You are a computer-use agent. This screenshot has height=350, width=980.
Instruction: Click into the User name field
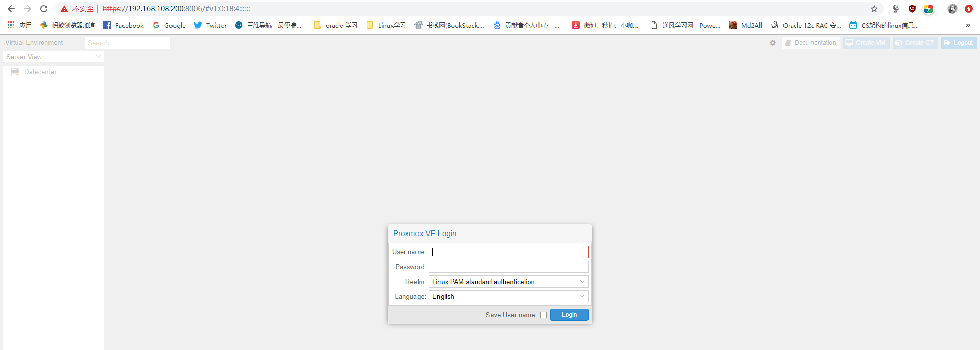coord(508,252)
